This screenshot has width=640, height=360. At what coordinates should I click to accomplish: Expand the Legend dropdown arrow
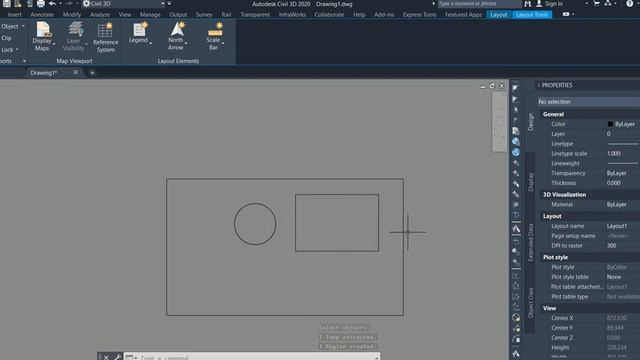click(x=151, y=43)
